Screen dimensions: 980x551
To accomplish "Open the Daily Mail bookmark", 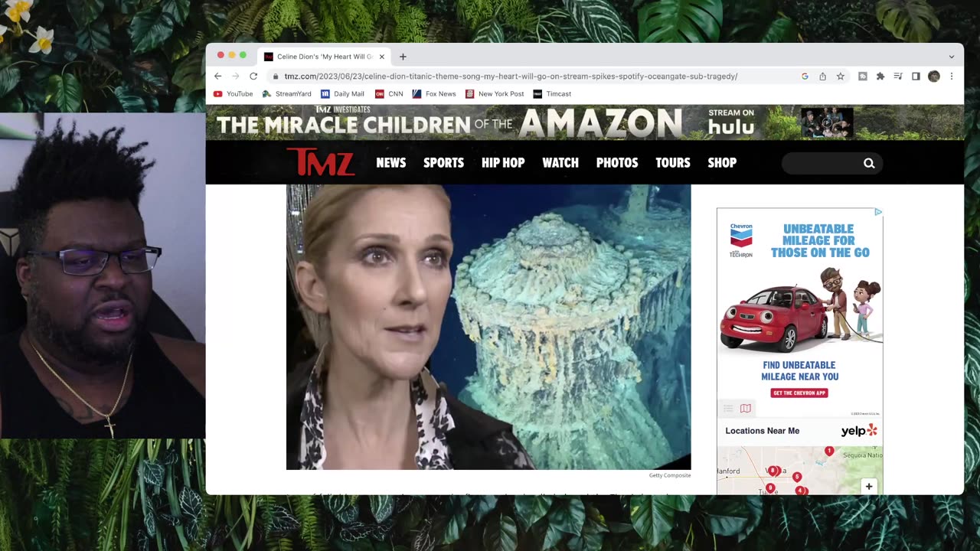I will tap(342, 94).
